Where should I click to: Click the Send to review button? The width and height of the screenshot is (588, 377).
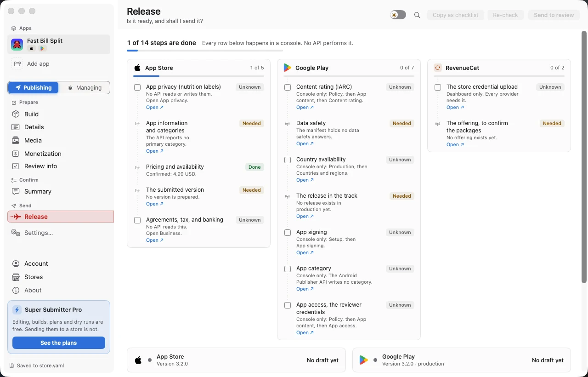(x=554, y=15)
